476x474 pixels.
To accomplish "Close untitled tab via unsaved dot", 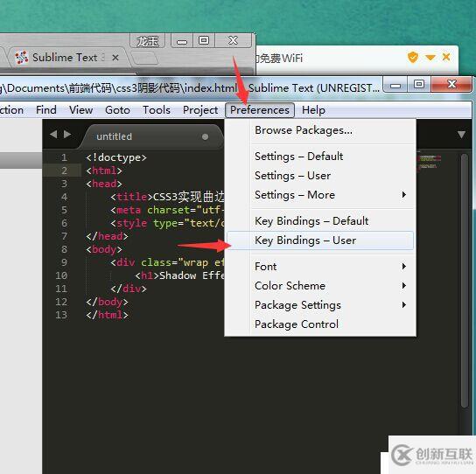I will click(205, 136).
